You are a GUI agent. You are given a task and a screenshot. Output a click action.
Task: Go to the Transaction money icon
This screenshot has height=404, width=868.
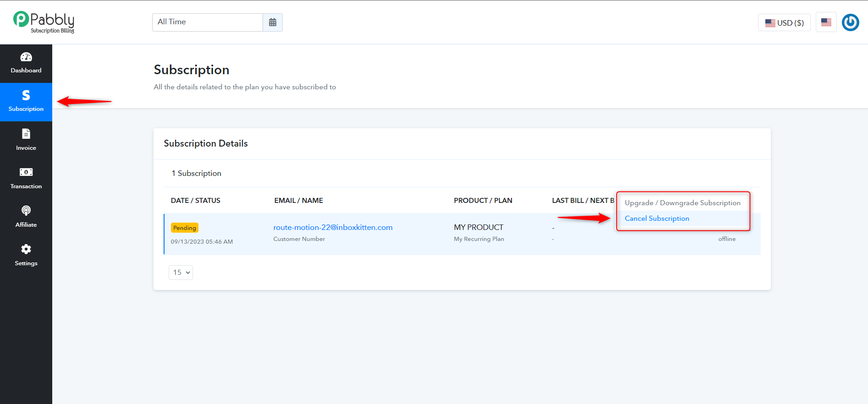coord(26,172)
